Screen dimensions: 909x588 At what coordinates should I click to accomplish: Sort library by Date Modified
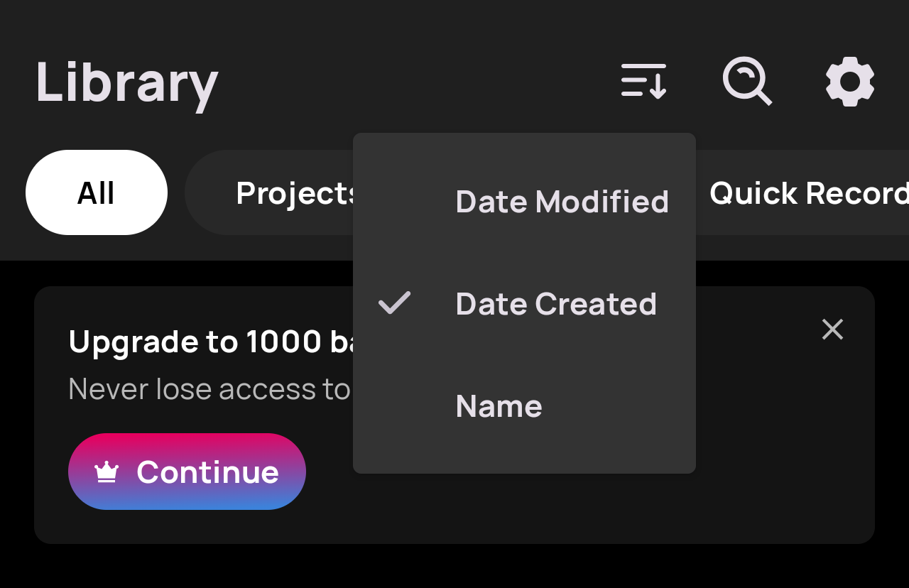pyautogui.click(x=562, y=202)
